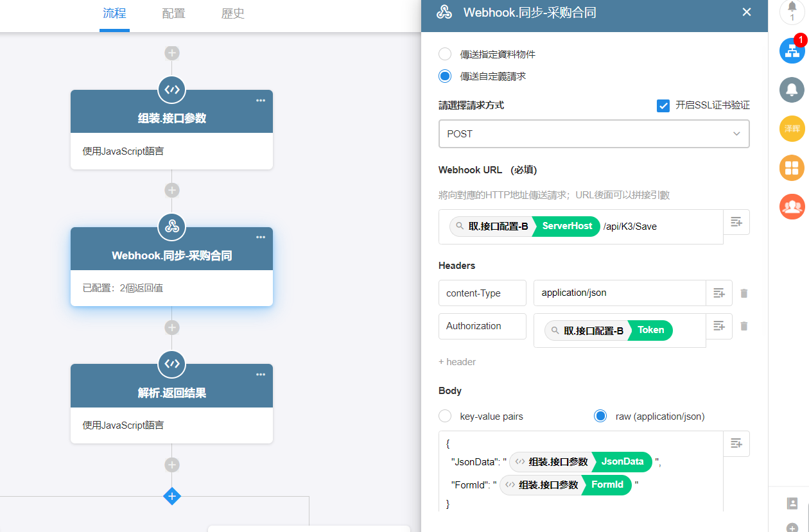The image size is (809, 532).
Task: Add a branch with blue diamond plus
Action: point(171,496)
